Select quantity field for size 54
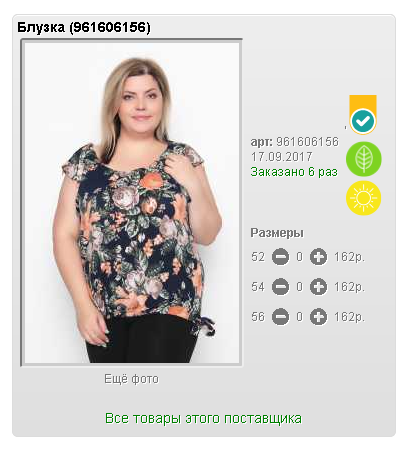Image resolution: width=414 pixels, height=450 pixels. [299, 287]
